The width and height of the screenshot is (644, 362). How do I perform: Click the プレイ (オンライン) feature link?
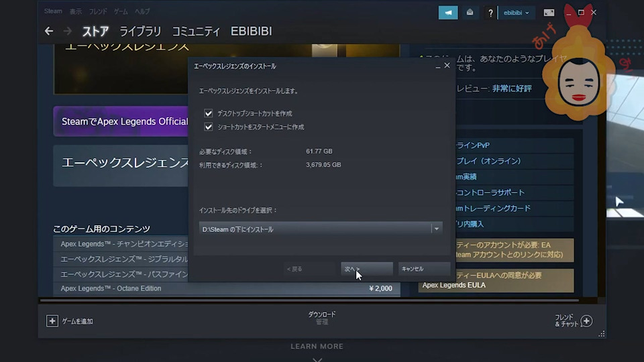pos(515,161)
